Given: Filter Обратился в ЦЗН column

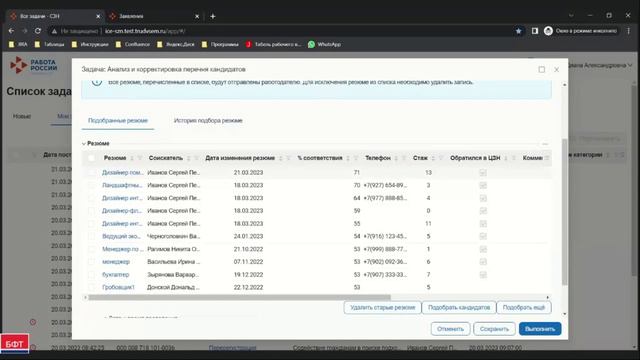Looking at the screenshot, I should click(x=514, y=158).
